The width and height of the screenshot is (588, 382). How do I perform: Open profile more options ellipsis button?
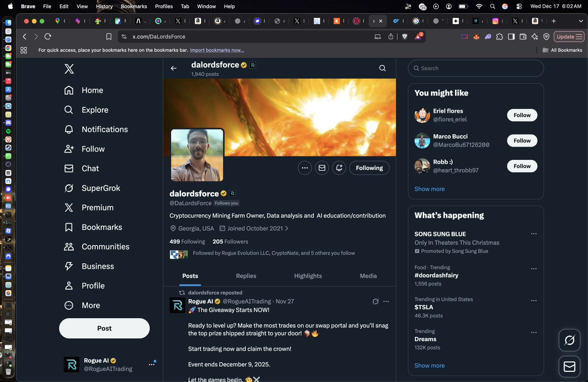click(305, 168)
